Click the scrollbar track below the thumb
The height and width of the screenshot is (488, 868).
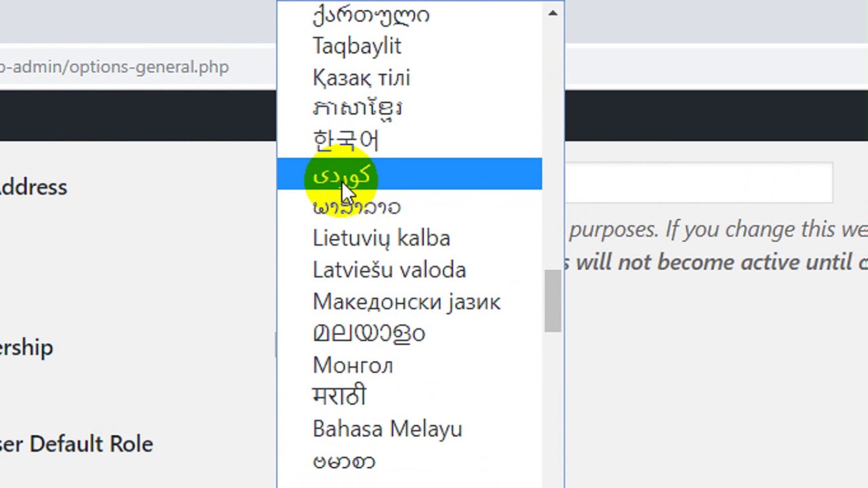tap(553, 407)
